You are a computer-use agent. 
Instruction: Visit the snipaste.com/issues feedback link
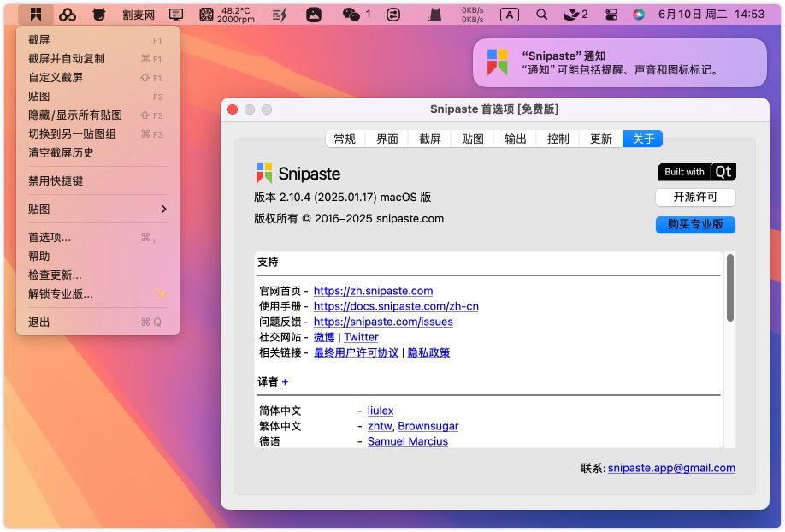383,322
